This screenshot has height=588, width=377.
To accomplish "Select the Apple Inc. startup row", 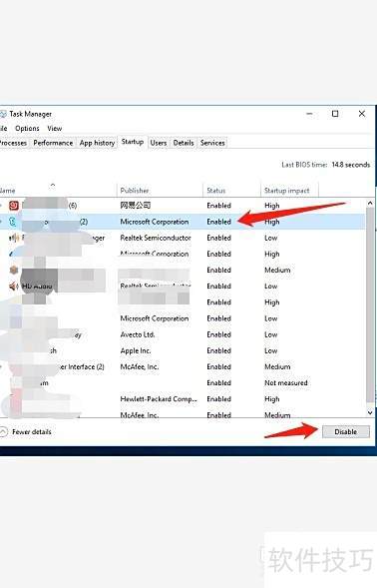I will point(183,351).
